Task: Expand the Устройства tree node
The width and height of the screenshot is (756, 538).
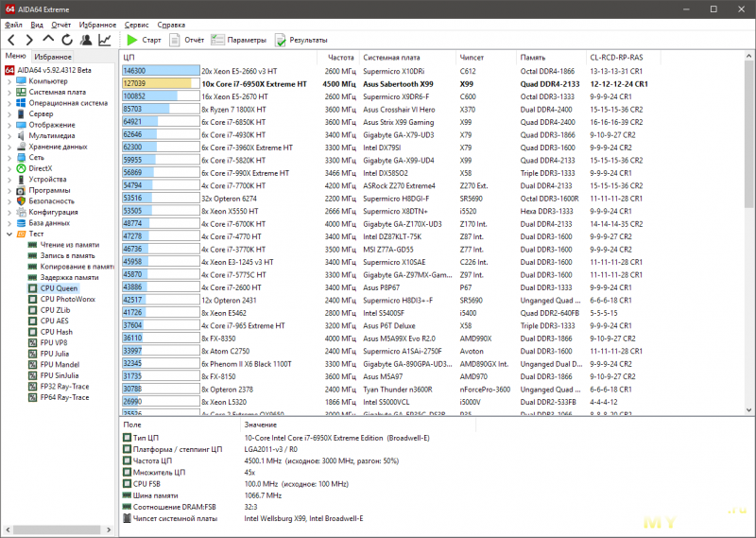Action: point(9,180)
